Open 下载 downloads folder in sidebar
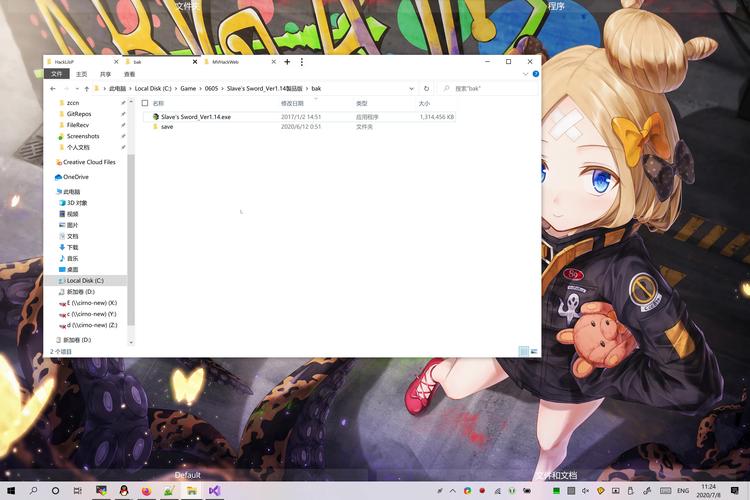The height and width of the screenshot is (500, 750). 68,247
